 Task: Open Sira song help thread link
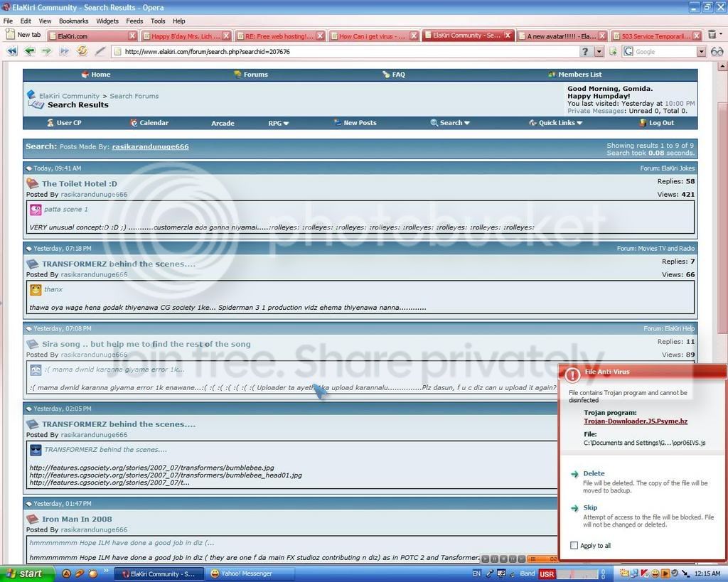(x=146, y=344)
